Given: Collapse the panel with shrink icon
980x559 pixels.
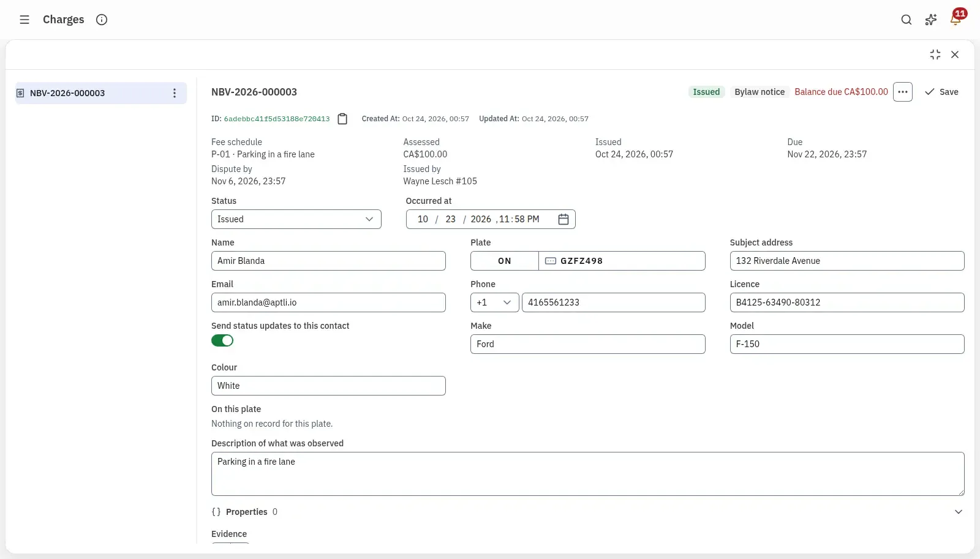Looking at the screenshot, I should [x=935, y=54].
